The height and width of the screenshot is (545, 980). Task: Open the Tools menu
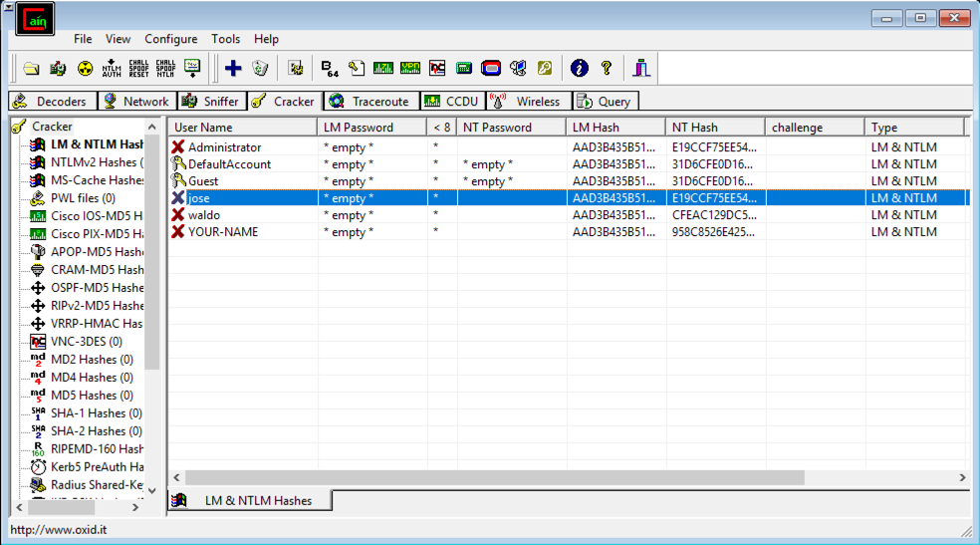tap(225, 39)
